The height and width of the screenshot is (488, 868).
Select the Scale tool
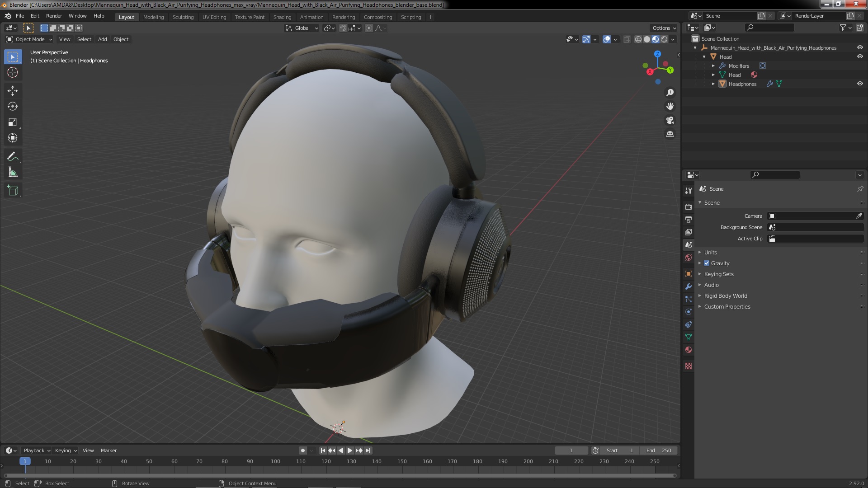pyautogui.click(x=13, y=122)
